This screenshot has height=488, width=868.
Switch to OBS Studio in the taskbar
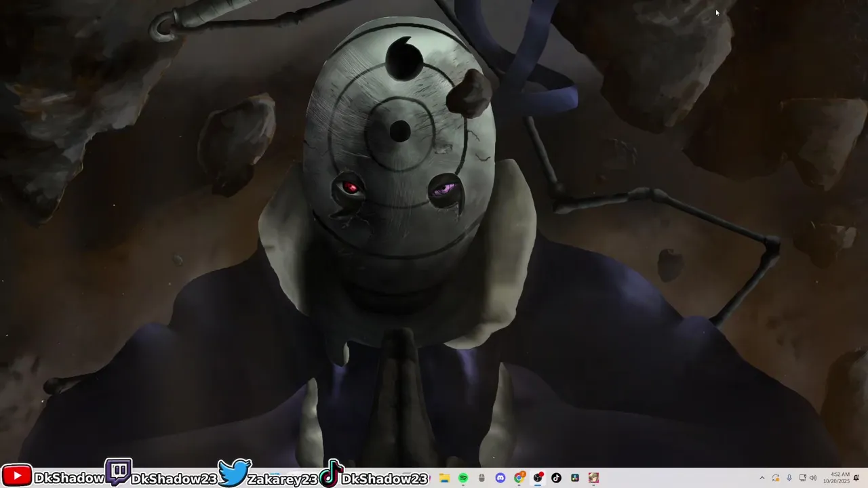click(x=538, y=478)
